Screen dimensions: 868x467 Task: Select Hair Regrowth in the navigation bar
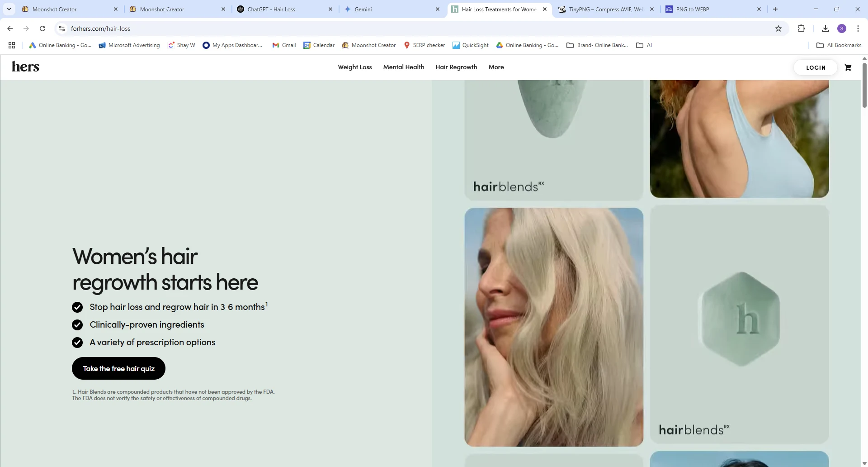(456, 67)
